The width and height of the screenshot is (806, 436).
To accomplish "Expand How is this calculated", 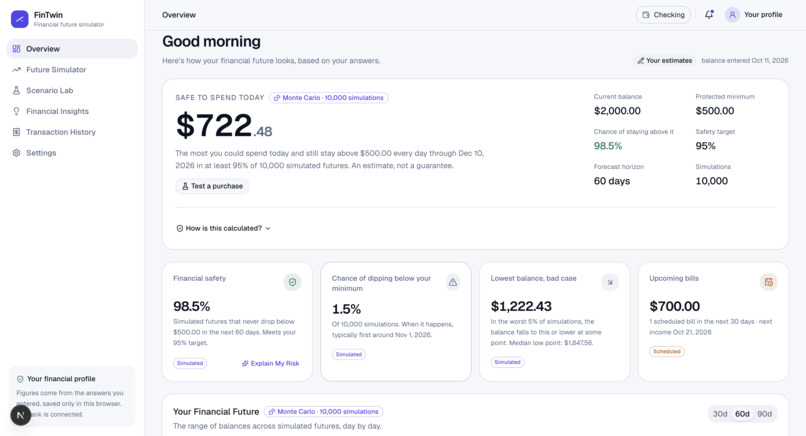I will click(x=223, y=228).
